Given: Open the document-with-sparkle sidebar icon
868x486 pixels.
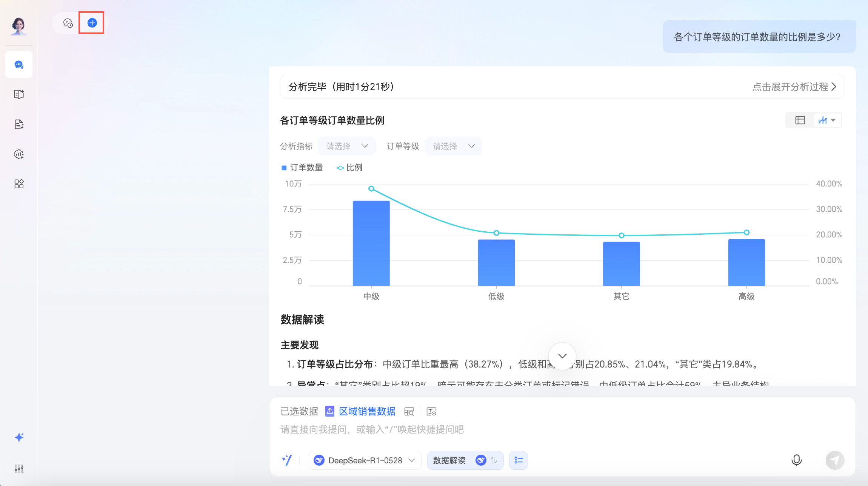Looking at the screenshot, I should point(19,124).
